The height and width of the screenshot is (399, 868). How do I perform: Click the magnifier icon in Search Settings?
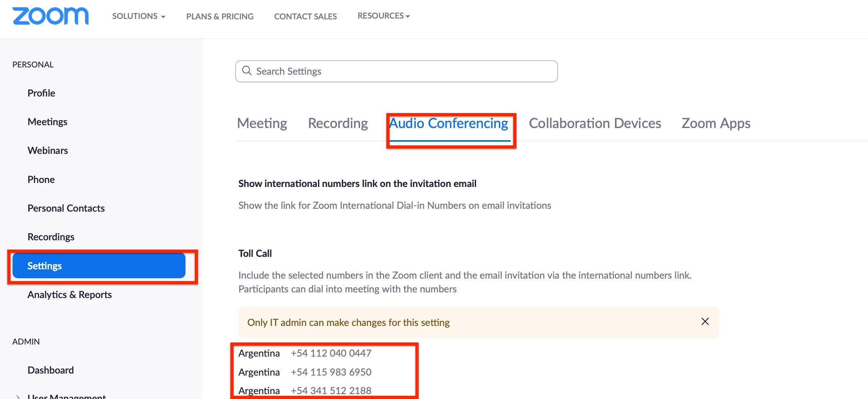point(246,71)
